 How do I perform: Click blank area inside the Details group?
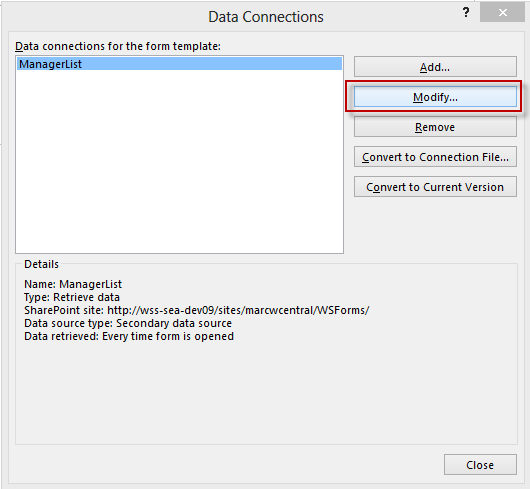pos(266,392)
